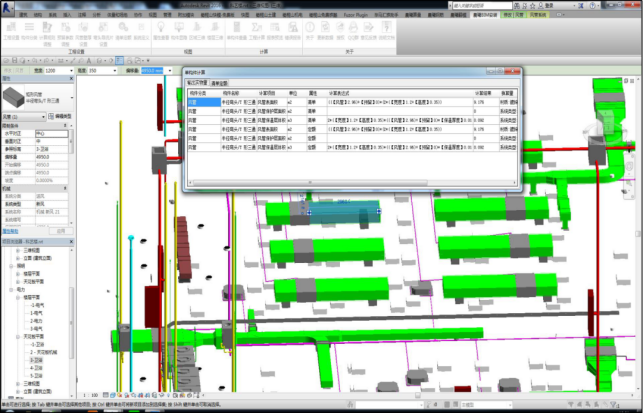This screenshot has width=643, height=413.
Task: Select the 输出工程量 tab in dialog
Action: click(196, 83)
